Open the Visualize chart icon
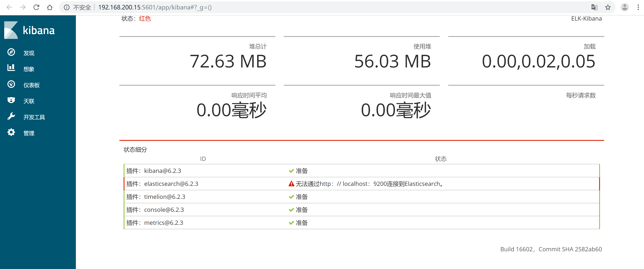This screenshot has height=269, width=644. [x=11, y=68]
